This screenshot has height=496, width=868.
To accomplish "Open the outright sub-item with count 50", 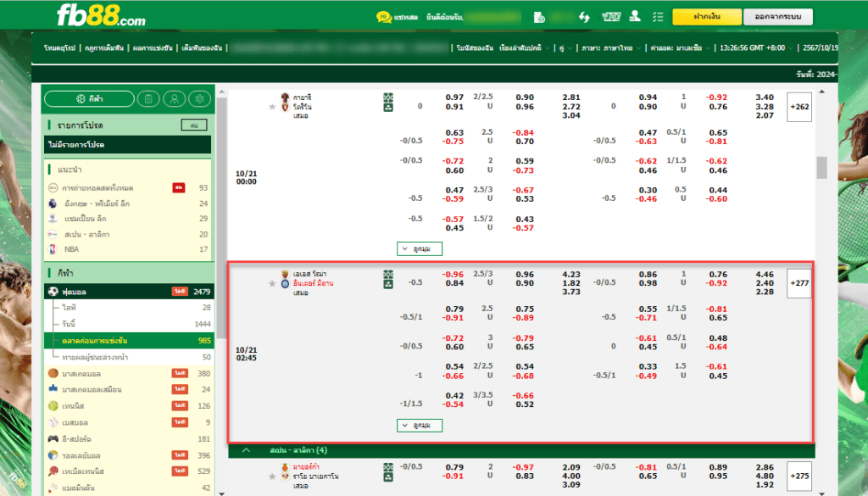I will (128, 357).
